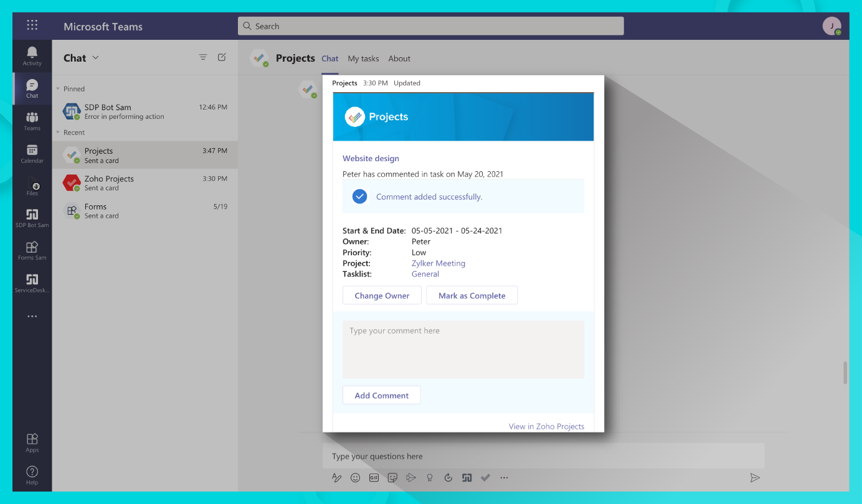Open the app launcher waffle grid
The image size is (862, 504).
32,26
